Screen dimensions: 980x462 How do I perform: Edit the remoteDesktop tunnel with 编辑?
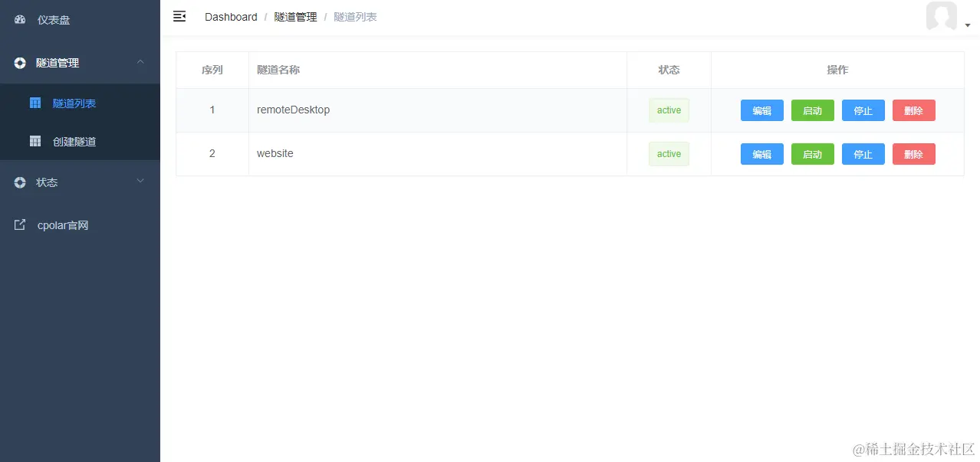click(x=762, y=110)
